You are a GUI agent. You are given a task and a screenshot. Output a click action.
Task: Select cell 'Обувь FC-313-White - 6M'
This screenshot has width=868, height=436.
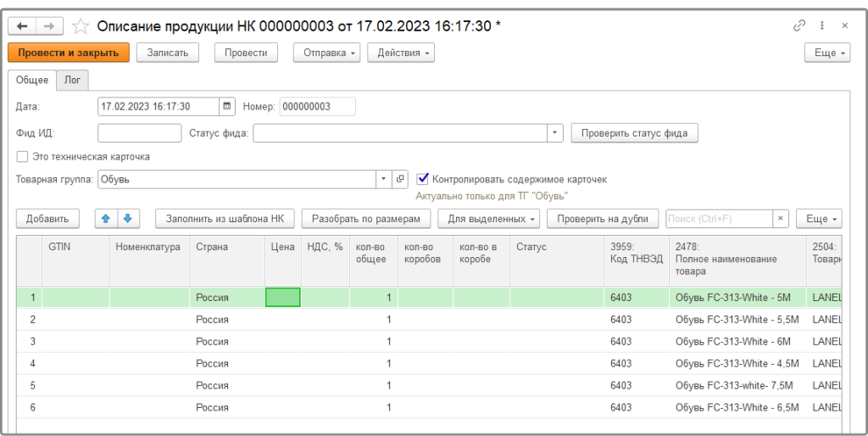tap(737, 341)
